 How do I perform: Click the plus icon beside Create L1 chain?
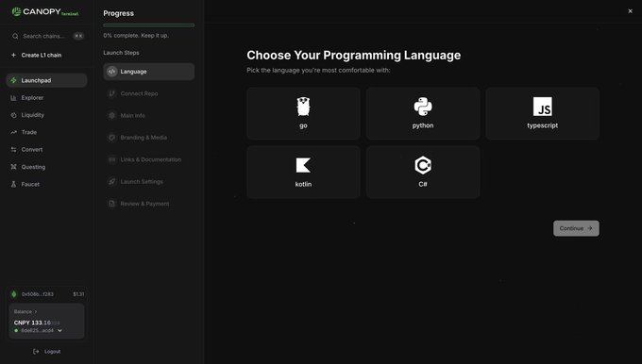pyautogui.click(x=13, y=55)
